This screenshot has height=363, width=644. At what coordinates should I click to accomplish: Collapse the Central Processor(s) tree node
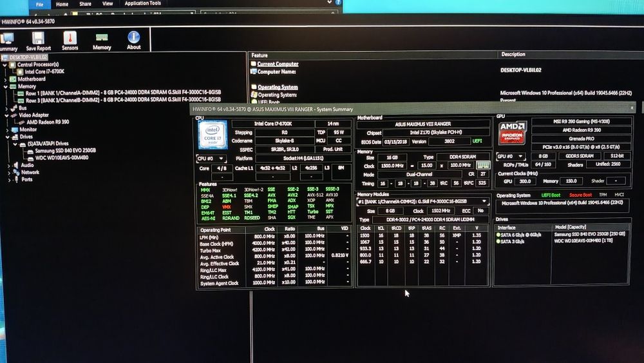point(5,65)
